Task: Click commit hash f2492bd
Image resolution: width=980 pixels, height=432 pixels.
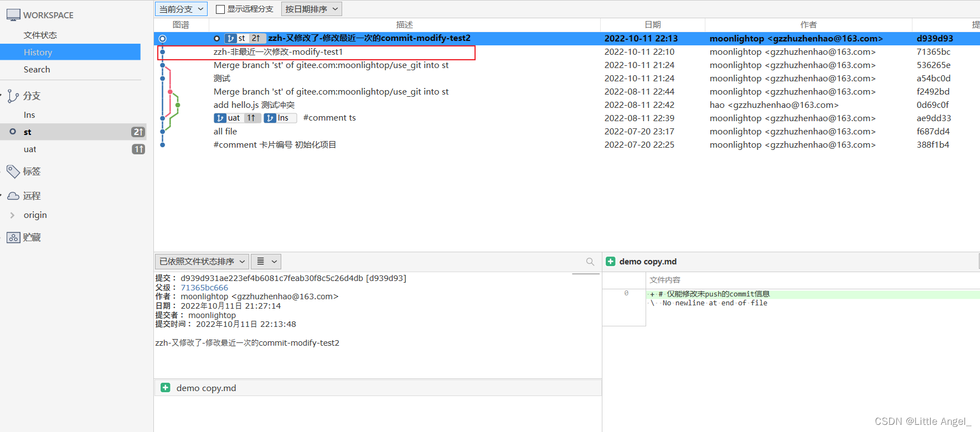Action: (933, 92)
